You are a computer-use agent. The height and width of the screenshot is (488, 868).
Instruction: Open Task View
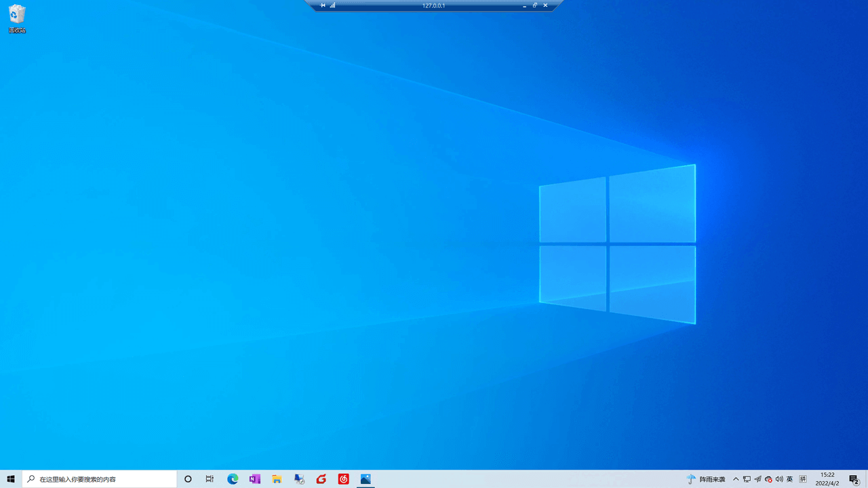tap(210, 479)
